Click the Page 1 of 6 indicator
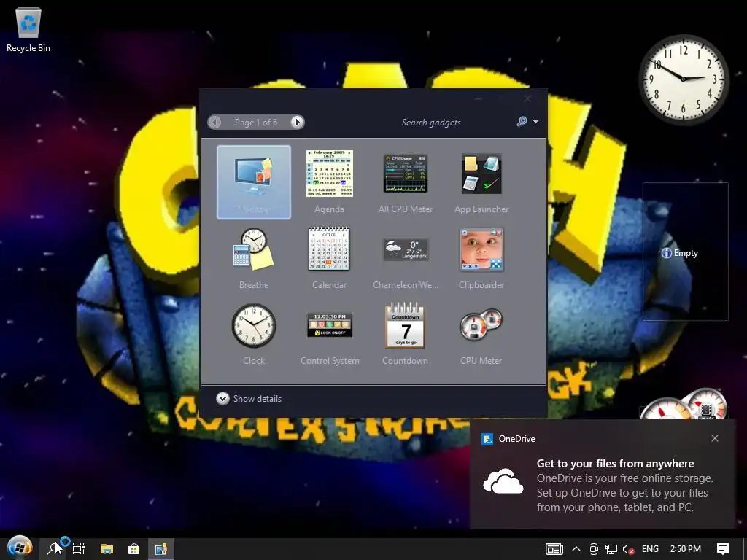This screenshot has width=747, height=560. pyautogui.click(x=256, y=122)
